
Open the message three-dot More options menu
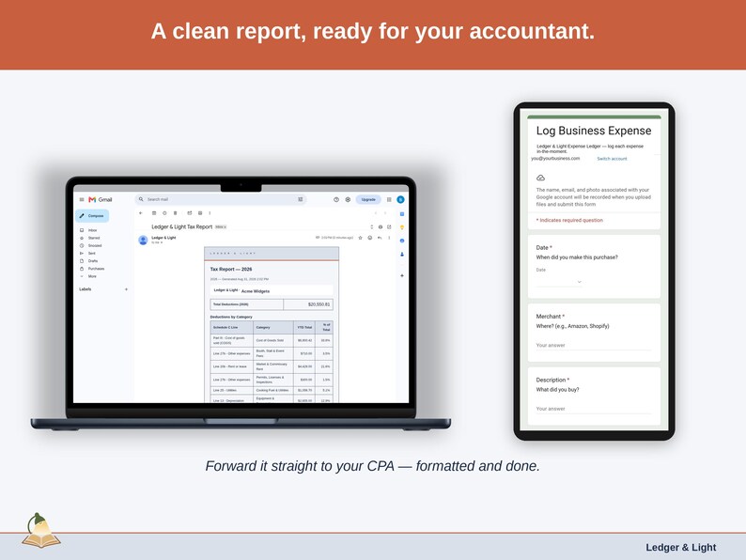[x=389, y=238]
